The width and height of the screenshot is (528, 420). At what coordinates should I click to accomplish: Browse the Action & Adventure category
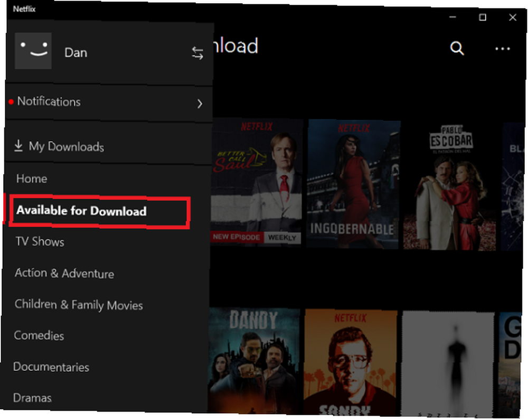(64, 273)
